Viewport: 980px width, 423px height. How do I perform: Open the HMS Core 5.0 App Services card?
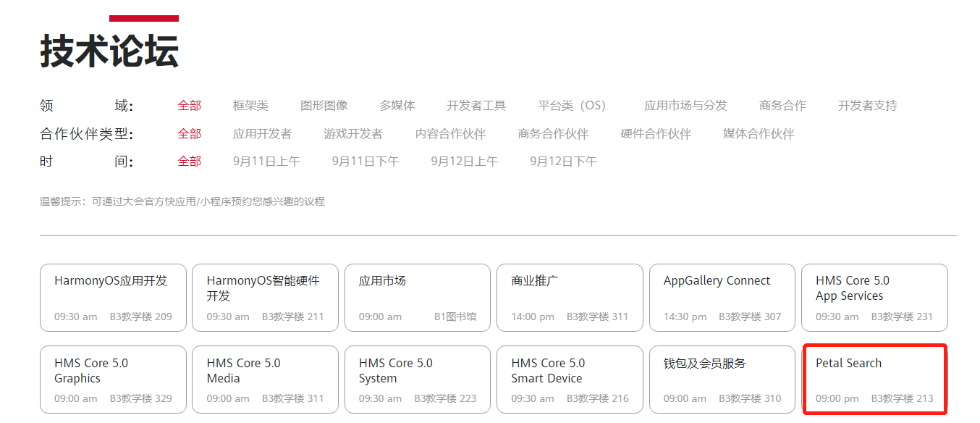[874, 298]
